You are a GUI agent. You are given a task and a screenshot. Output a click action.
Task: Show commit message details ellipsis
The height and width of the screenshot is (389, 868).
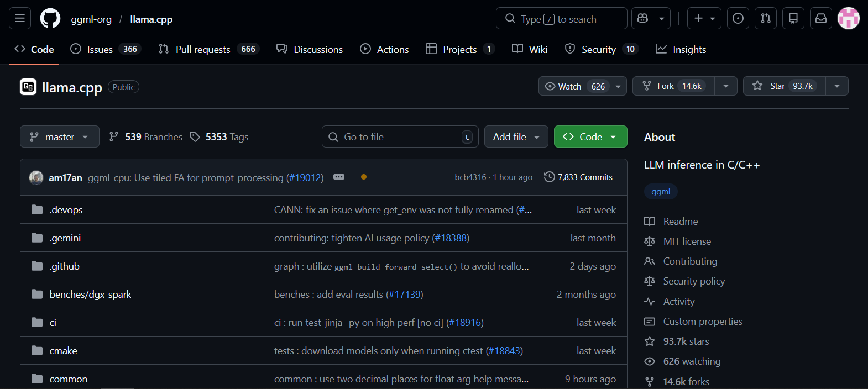[x=339, y=177]
